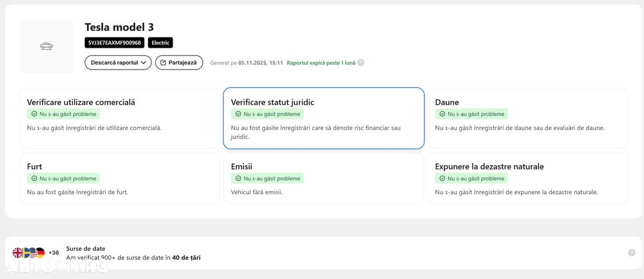The height and width of the screenshot is (279, 644).
Task: Click the Electric fuel type badge
Action: click(160, 43)
